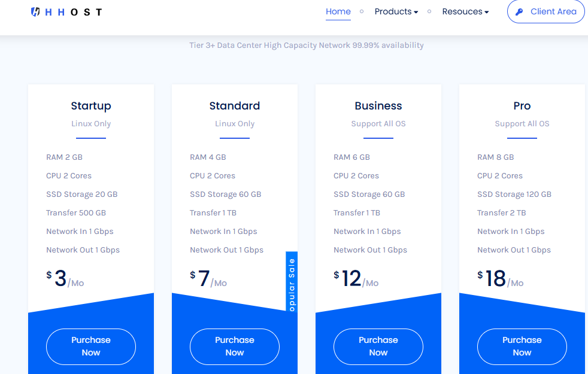
Task: Select the Standard plan heading
Action: click(234, 106)
